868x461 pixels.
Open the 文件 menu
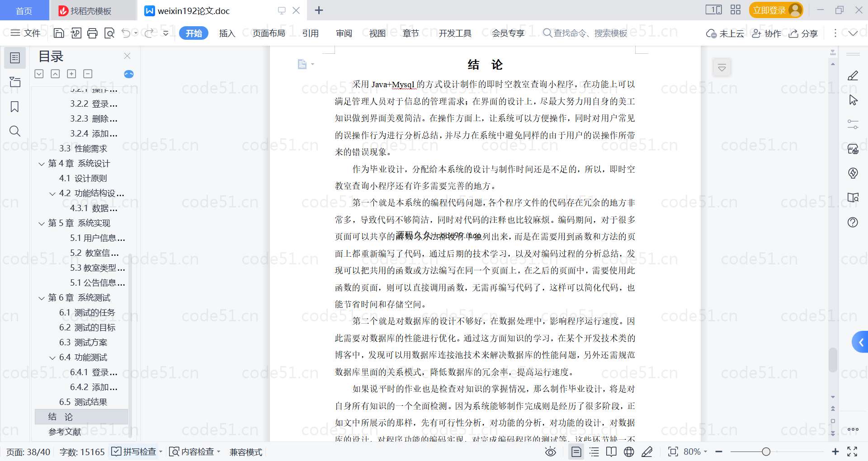(25, 33)
